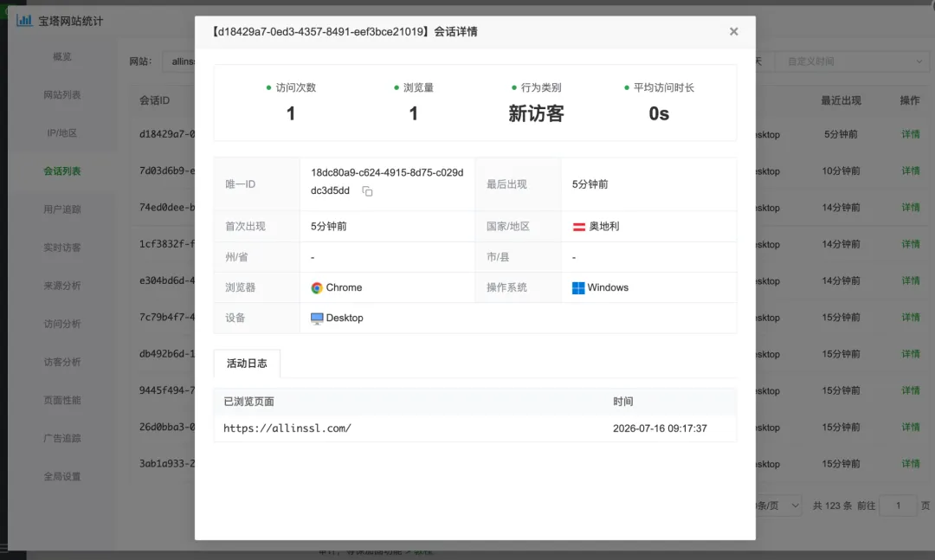Viewport: 935px width, 560px height.
Task: Click the https://allinssl.com/ visited page entry
Action: tap(287, 428)
